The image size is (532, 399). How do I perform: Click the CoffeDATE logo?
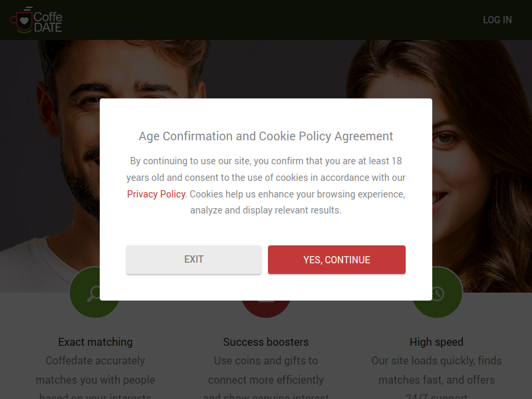36,20
